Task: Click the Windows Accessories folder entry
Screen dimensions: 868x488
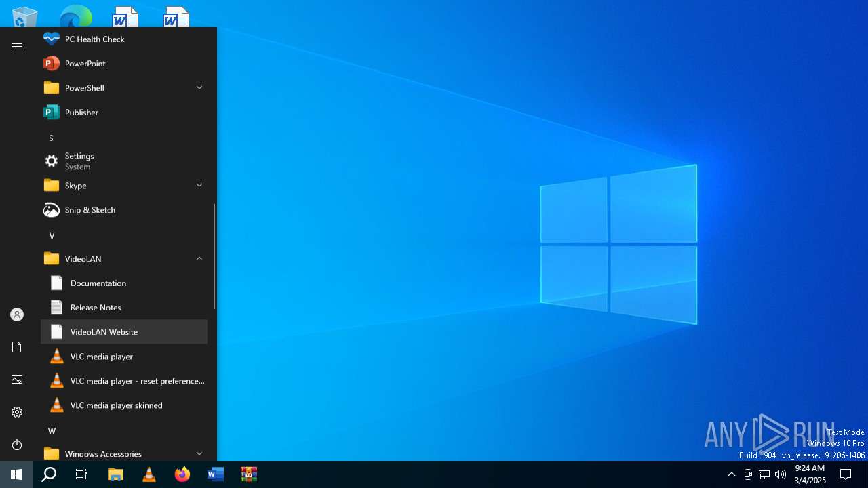Action: (124, 453)
